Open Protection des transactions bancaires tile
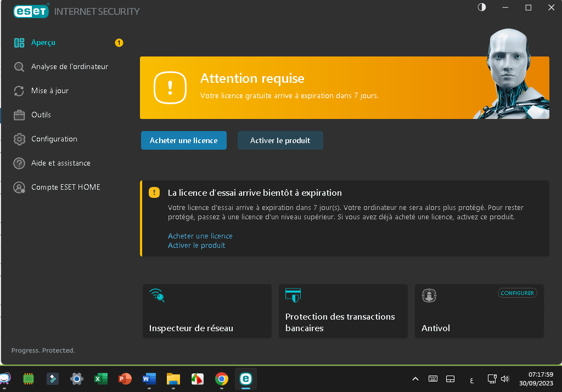The width and height of the screenshot is (562, 392). click(x=344, y=311)
